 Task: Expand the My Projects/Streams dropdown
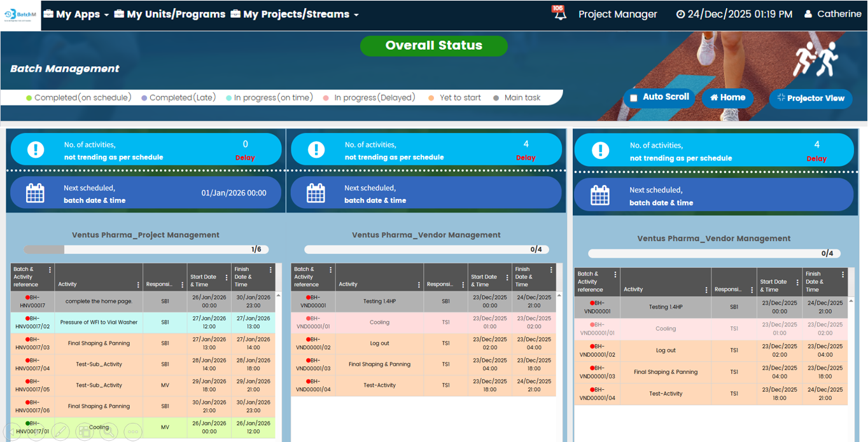(x=295, y=15)
